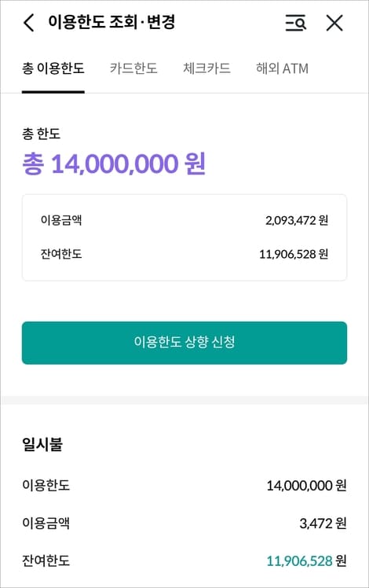
Task: Go back using the left arrow icon
Action: point(29,23)
